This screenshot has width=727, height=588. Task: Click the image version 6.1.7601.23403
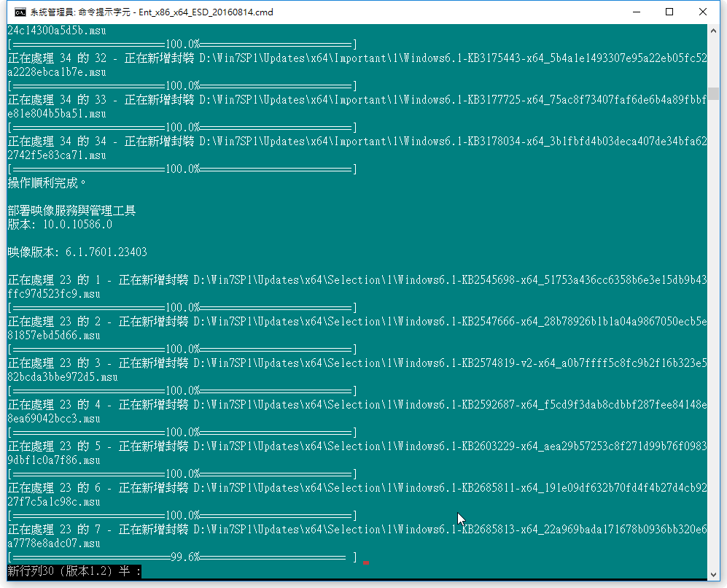[x=106, y=252]
